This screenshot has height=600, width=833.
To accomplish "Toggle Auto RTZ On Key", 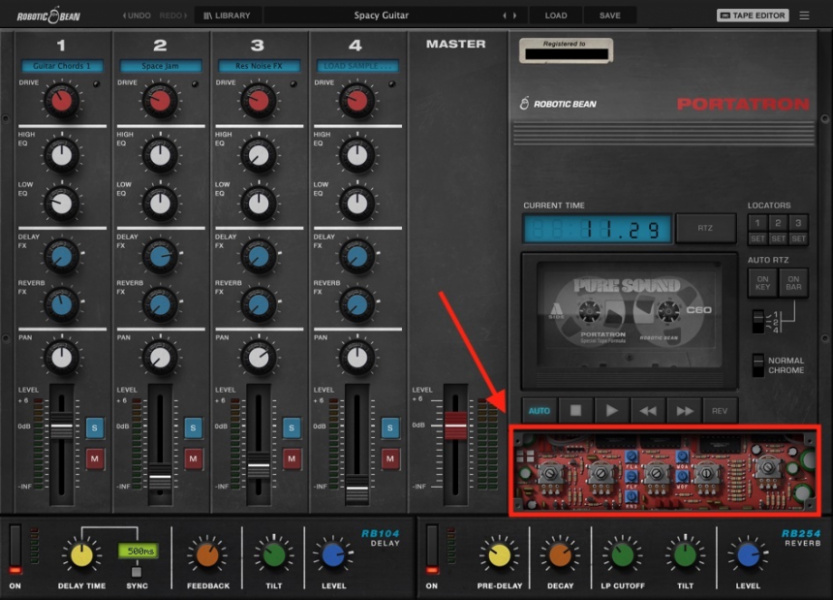I will [x=762, y=283].
